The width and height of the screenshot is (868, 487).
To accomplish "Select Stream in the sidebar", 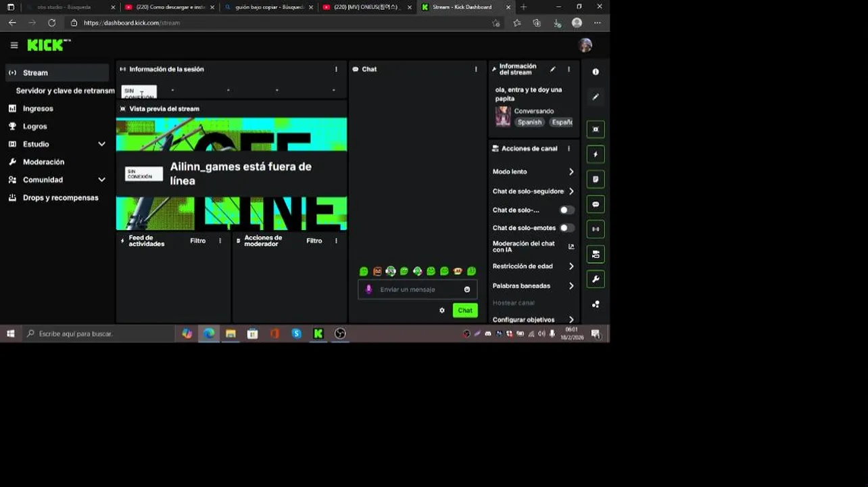I will click(57, 72).
